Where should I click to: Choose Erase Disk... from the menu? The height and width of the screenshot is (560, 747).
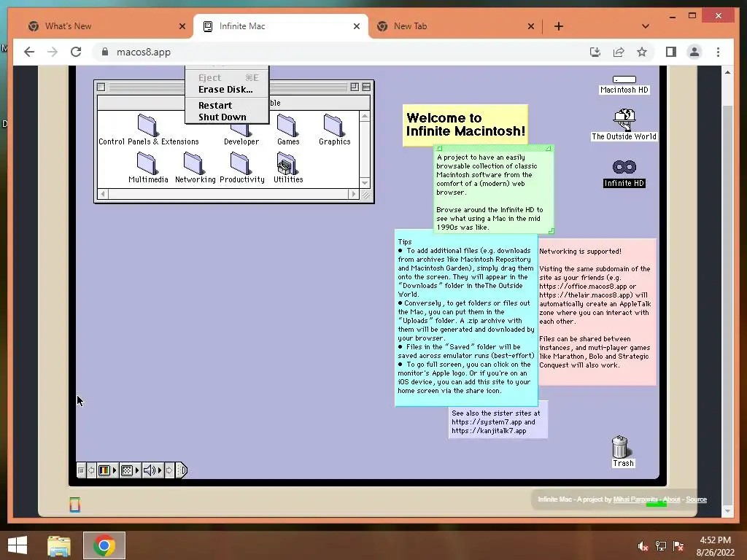[227, 89]
